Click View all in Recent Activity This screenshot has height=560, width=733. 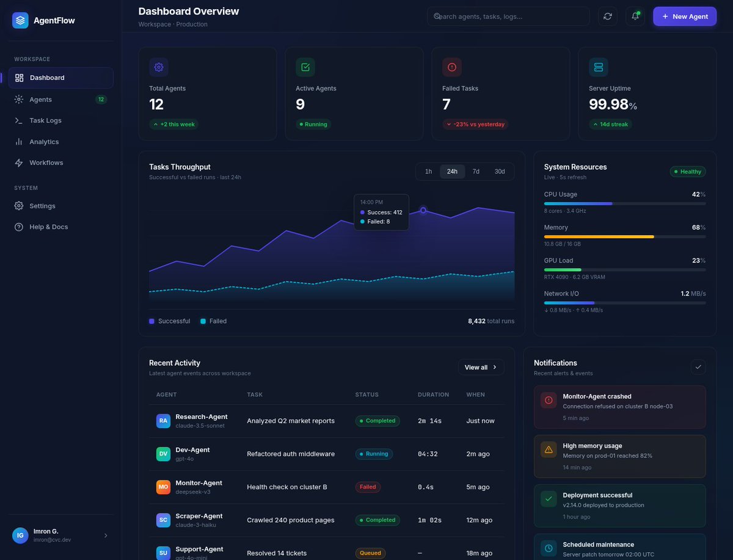click(481, 367)
